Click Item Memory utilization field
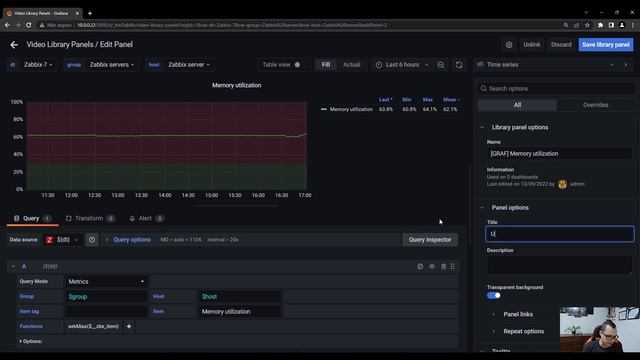640x360 pixels. [240, 312]
